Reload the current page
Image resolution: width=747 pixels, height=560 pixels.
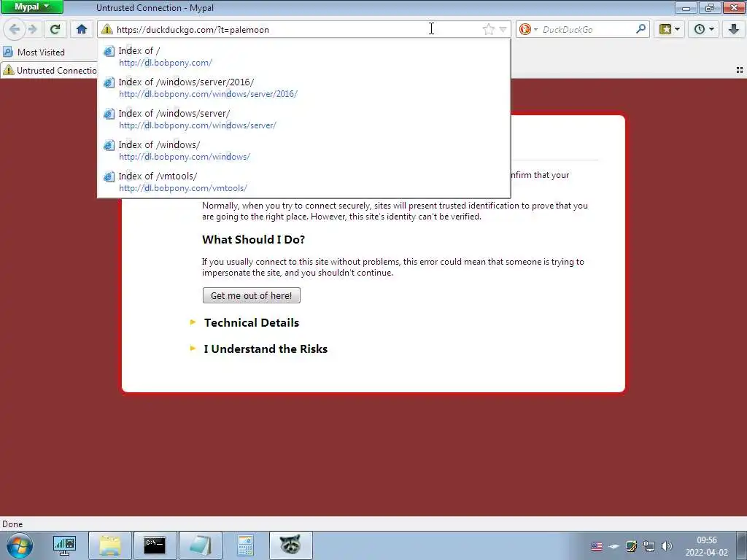pyautogui.click(x=55, y=29)
